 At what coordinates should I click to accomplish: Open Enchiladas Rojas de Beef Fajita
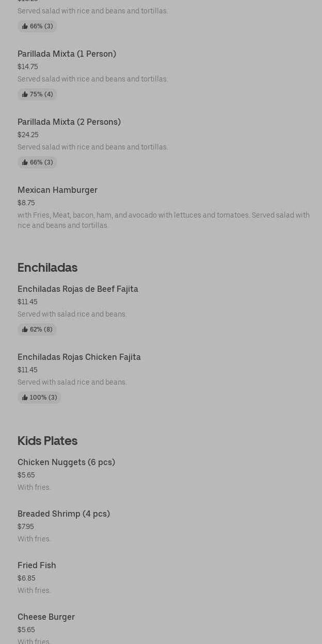pos(78,289)
